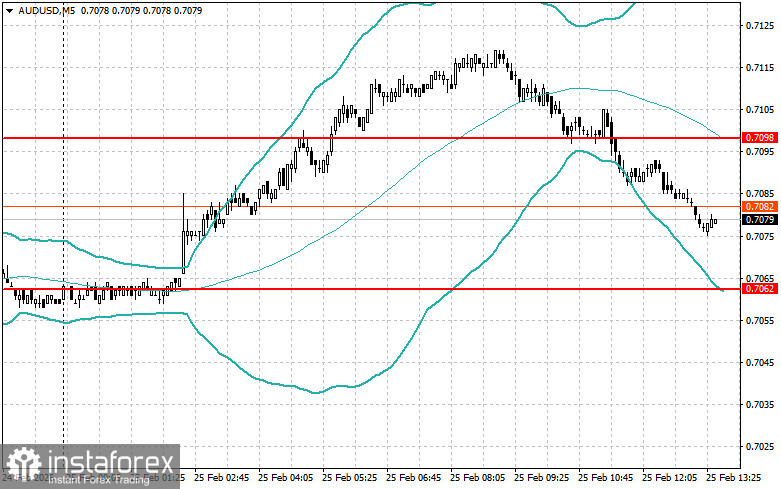
Task: Click the 25 Feb 02:45 time label
Action: click(x=221, y=478)
